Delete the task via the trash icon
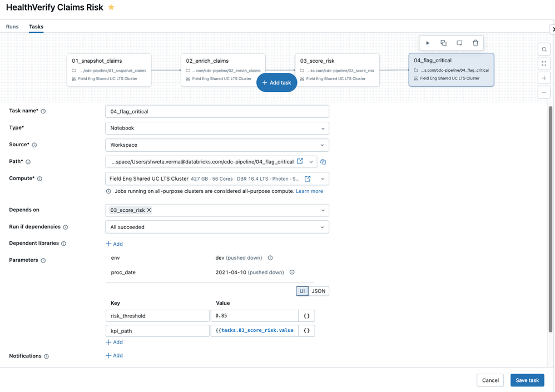The height and width of the screenshot is (392, 555). [x=474, y=43]
